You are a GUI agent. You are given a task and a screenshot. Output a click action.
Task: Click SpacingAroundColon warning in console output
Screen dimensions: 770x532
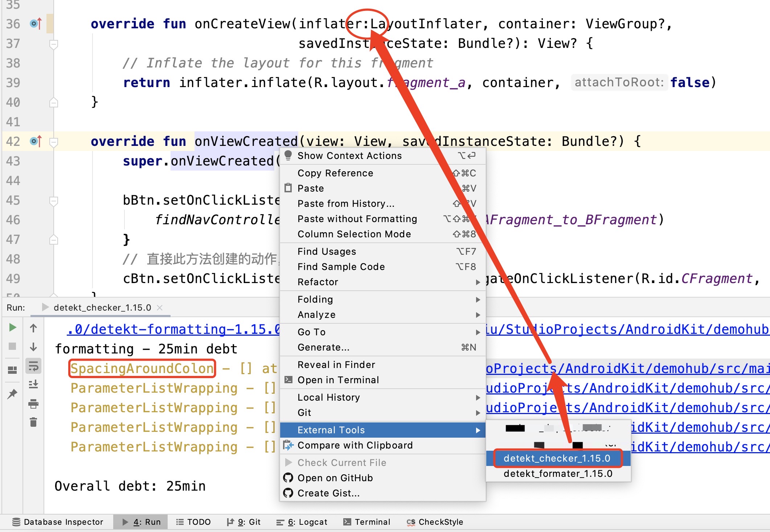pos(142,369)
